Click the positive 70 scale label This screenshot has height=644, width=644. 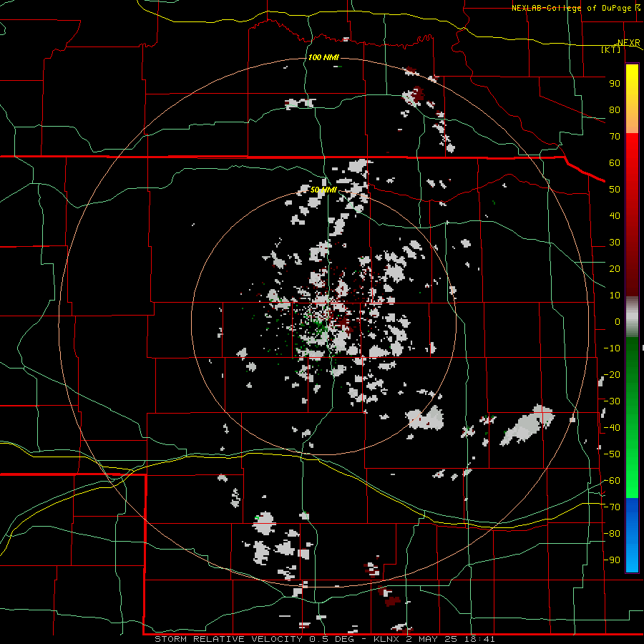[x=615, y=137]
